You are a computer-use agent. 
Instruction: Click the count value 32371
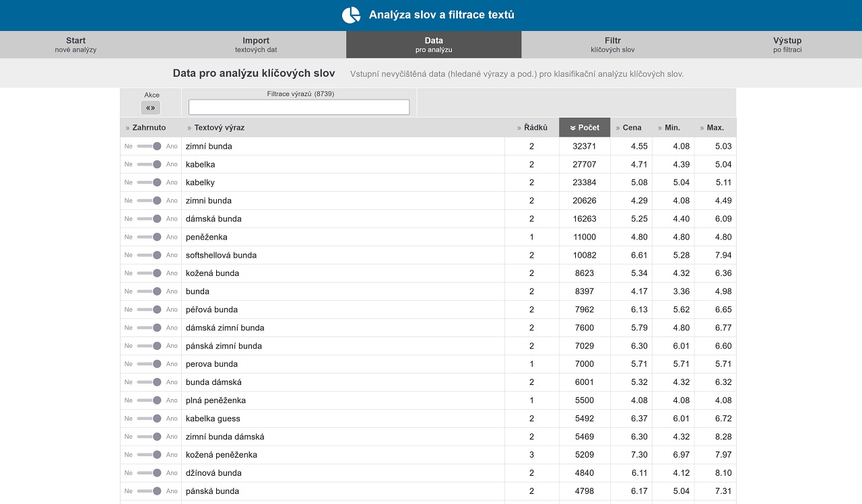pyautogui.click(x=585, y=146)
